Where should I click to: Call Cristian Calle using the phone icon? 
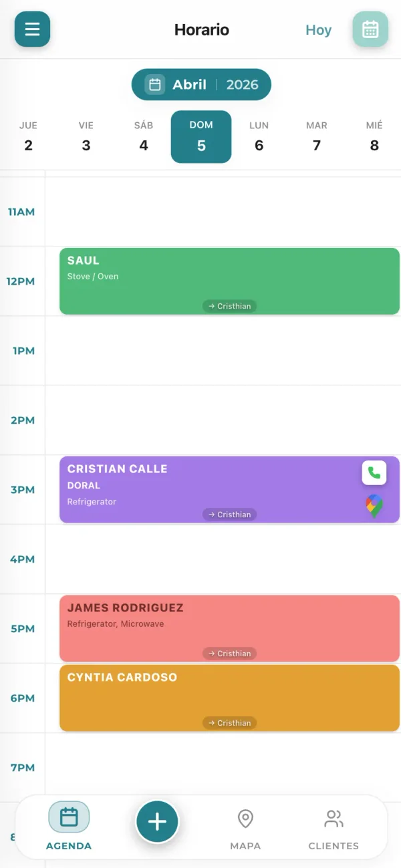click(x=375, y=473)
